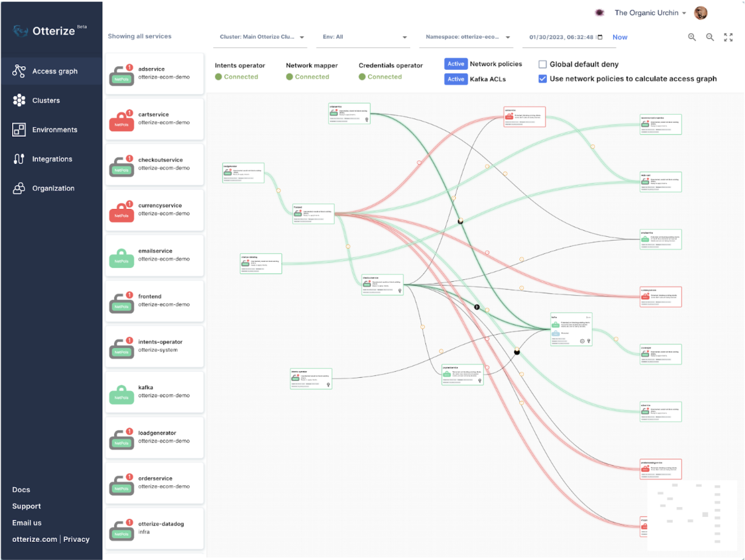745x560 pixels.
Task: Visit otterize.com link
Action: [x=35, y=539]
